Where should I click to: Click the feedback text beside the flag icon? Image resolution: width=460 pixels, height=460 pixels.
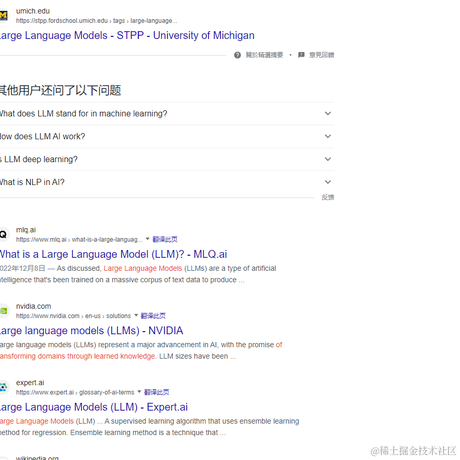[x=321, y=55]
